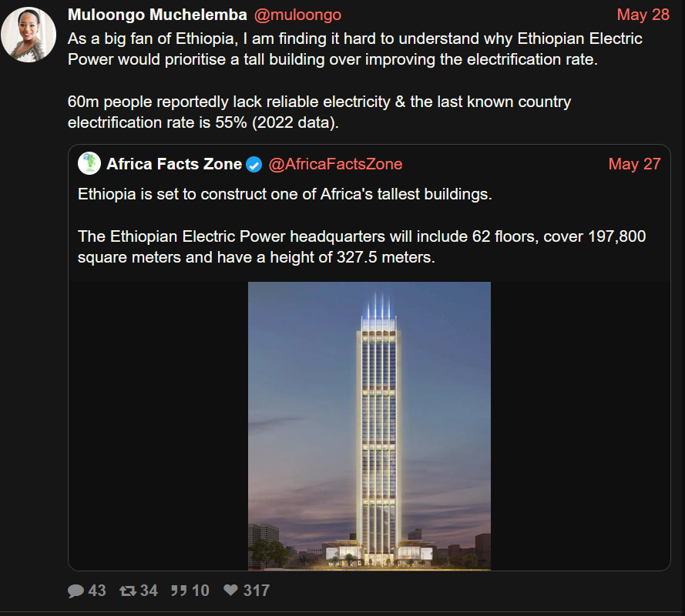Visit the @muloongo handle link
685x616 pixels.
tap(297, 15)
